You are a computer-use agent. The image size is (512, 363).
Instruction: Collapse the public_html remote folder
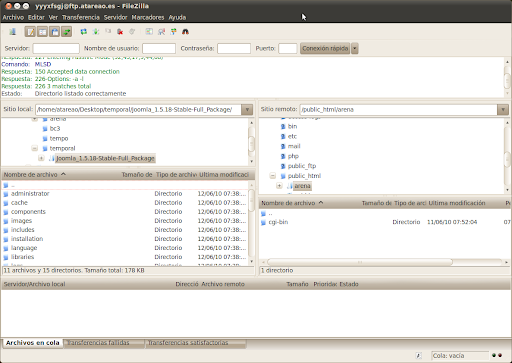(273, 176)
